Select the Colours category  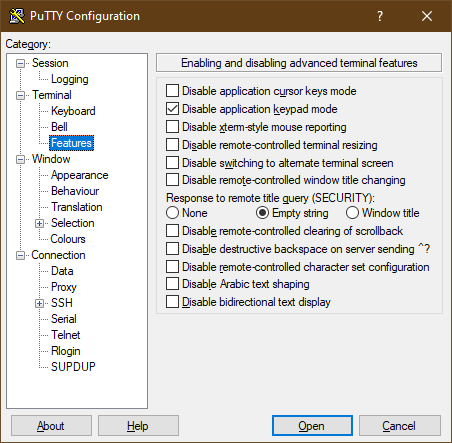pyautogui.click(x=68, y=239)
